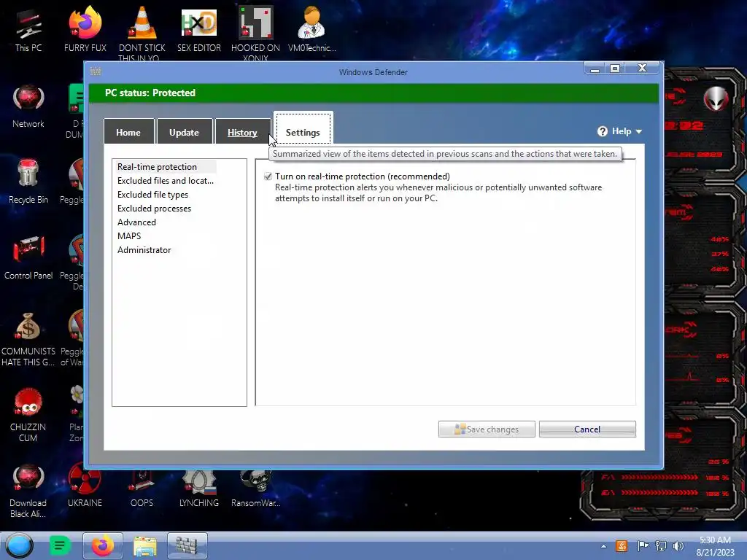Open the Start orb button
This screenshot has width=747, height=560.
click(20, 545)
